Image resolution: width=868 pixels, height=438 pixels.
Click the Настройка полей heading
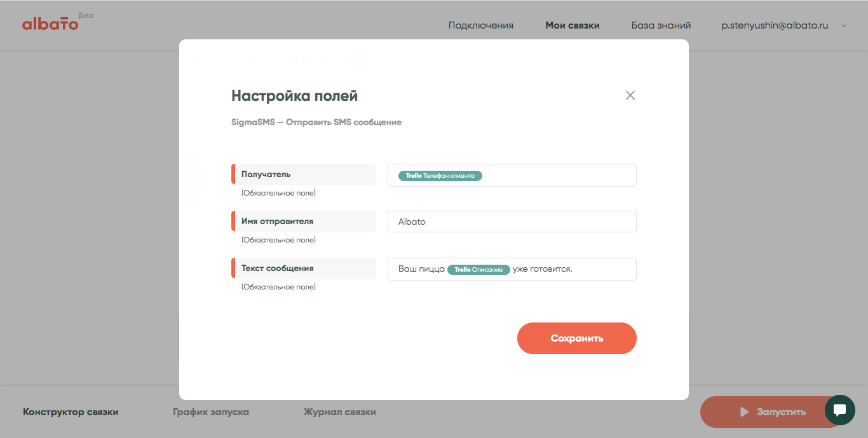(x=295, y=96)
